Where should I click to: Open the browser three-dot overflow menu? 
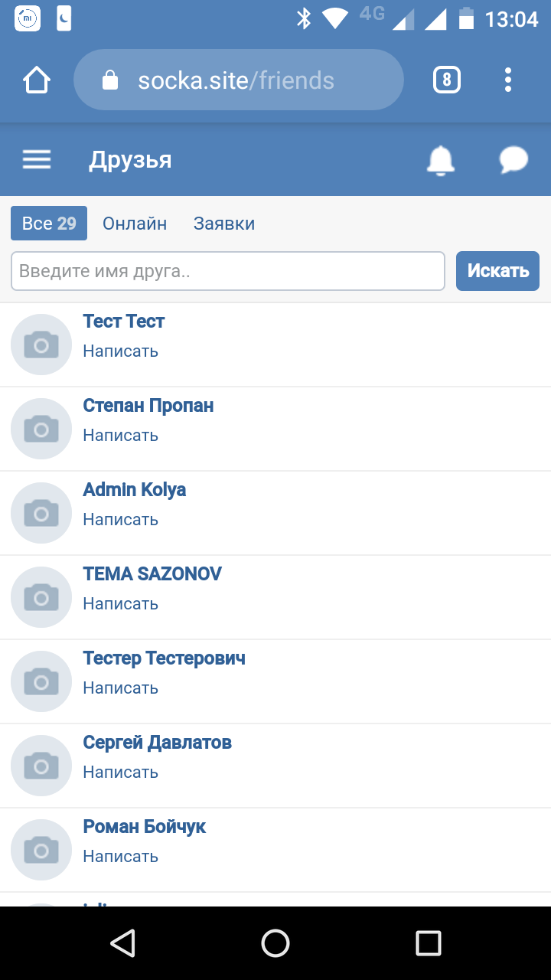[x=508, y=80]
